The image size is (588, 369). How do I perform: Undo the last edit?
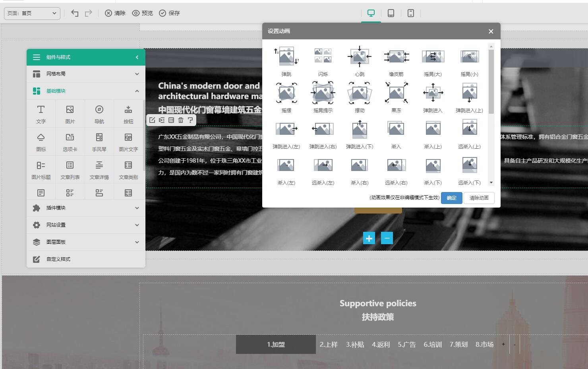(75, 13)
